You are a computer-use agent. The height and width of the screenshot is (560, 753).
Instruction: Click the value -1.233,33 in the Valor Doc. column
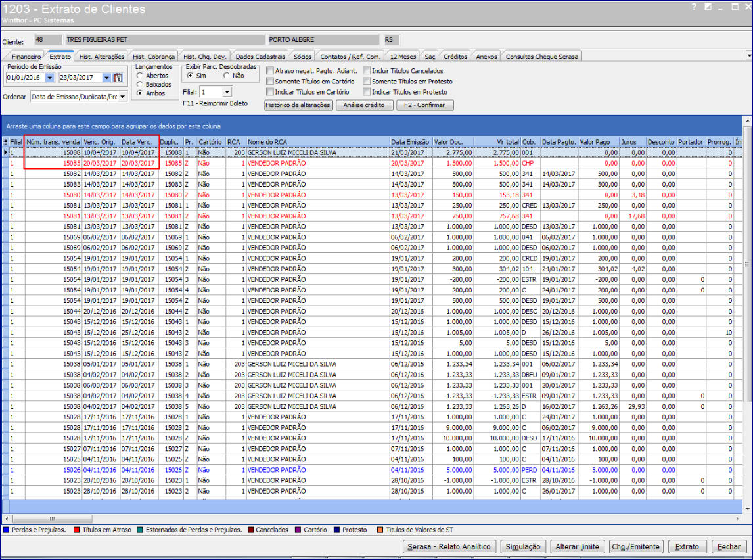pos(458,396)
